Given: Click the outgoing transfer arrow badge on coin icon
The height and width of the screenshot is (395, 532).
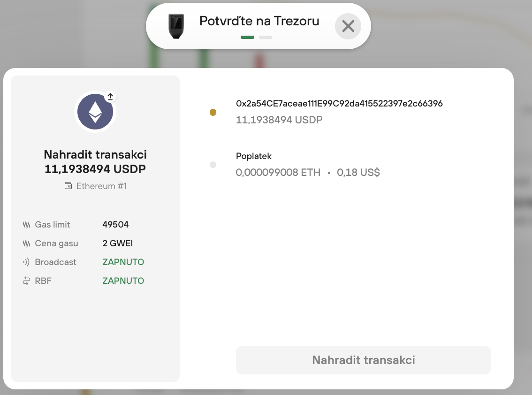Looking at the screenshot, I should tap(110, 96).
